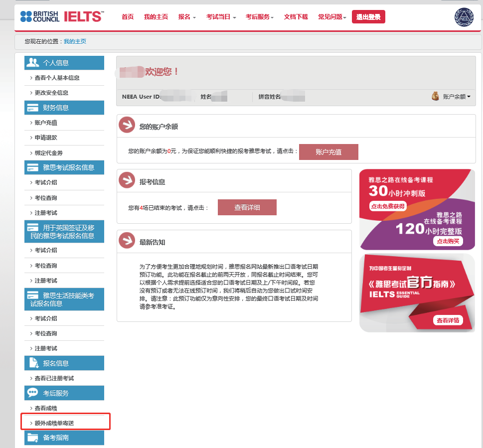The image size is (483, 448).
Task: Go to 首页 in navigation bar
Action: coord(128,17)
